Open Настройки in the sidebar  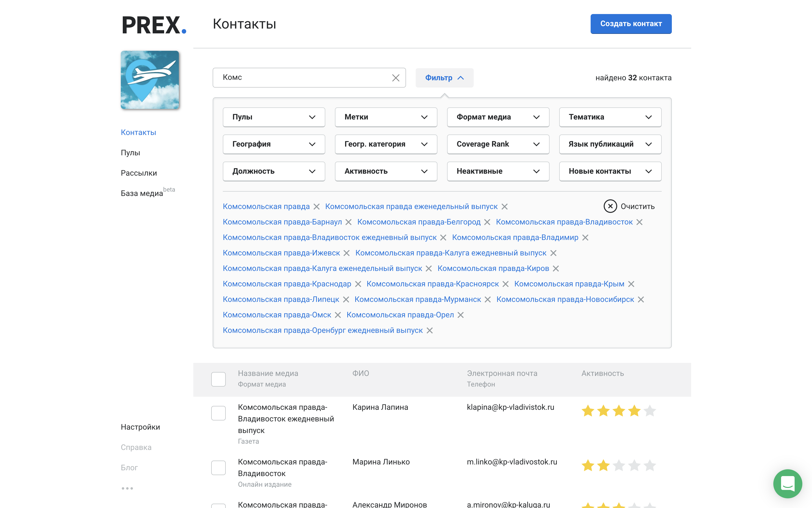click(140, 427)
